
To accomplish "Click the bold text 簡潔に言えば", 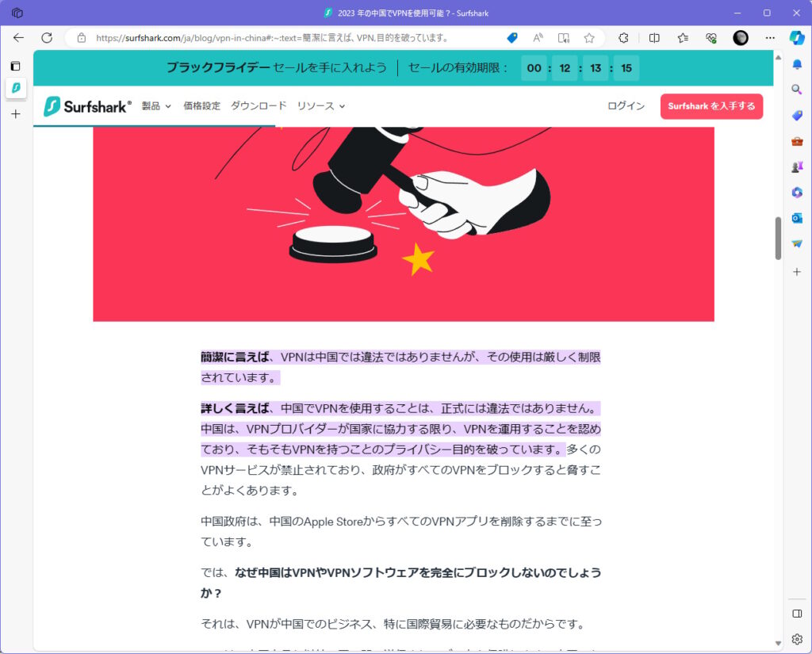I will coord(235,358).
